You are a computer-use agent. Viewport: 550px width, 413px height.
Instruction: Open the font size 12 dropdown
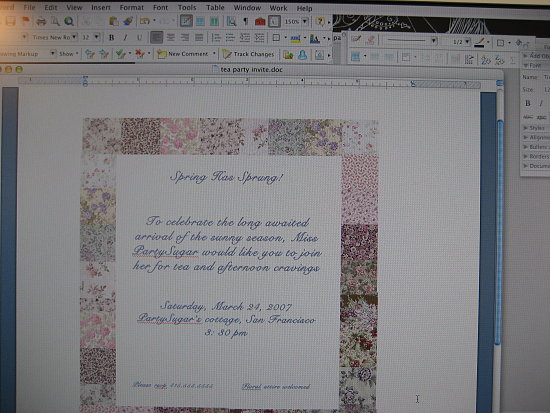pos(96,37)
